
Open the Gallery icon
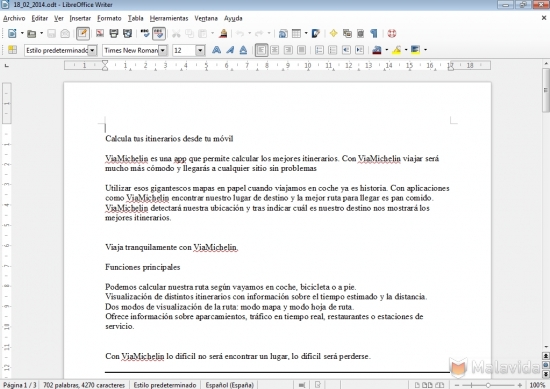[x=347, y=33]
